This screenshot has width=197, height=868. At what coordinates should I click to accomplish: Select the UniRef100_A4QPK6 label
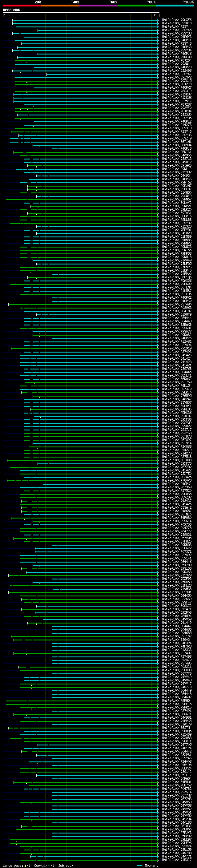[x=177, y=179]
